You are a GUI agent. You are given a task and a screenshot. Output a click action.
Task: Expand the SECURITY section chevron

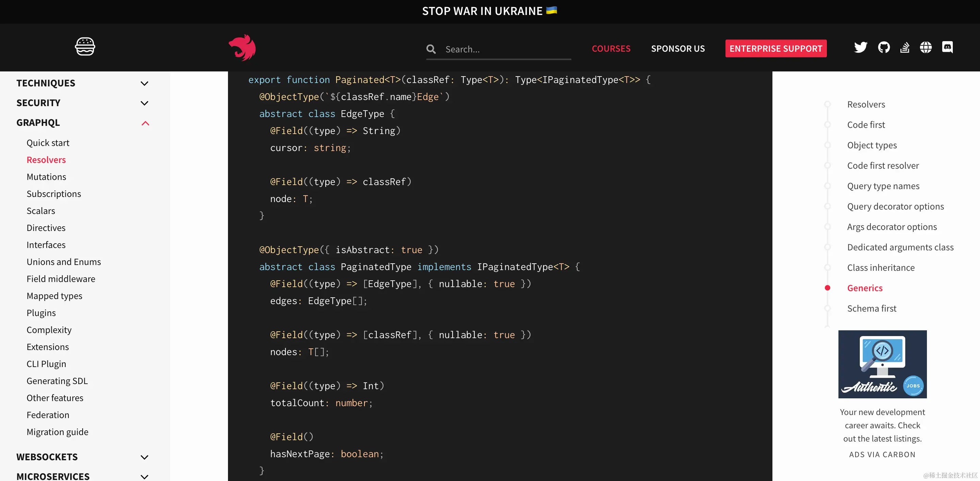coord(145,103)
